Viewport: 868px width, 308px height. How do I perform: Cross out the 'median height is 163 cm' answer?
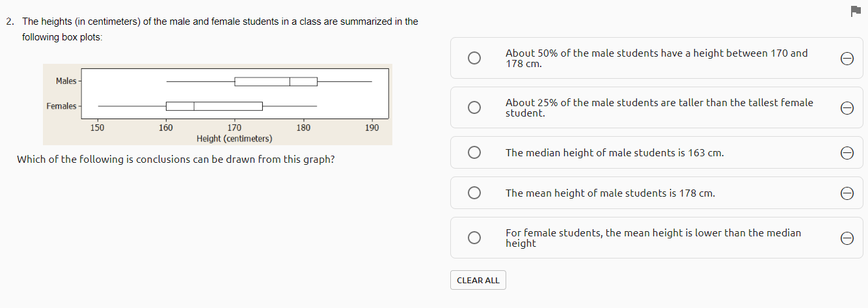847,153
